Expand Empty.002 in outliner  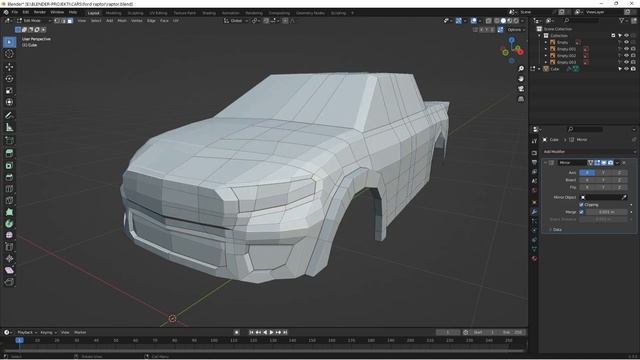pyautogui.click(x=546, y=56)
